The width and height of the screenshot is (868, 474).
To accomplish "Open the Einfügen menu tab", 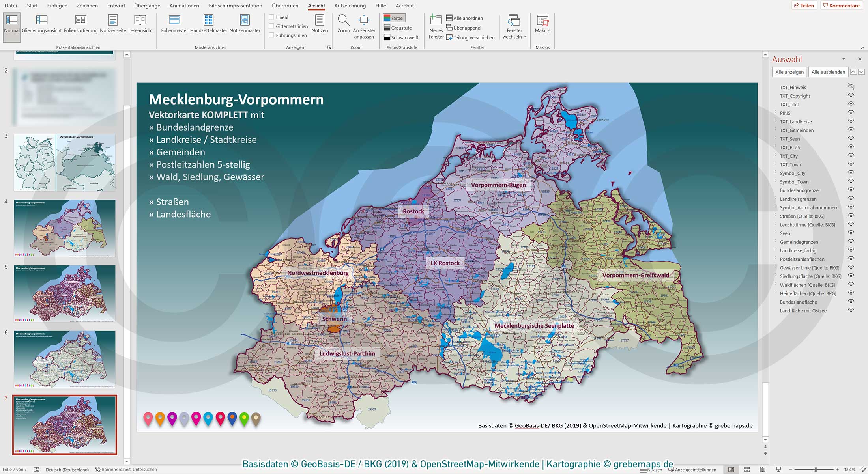I will (x=57, y=6).
